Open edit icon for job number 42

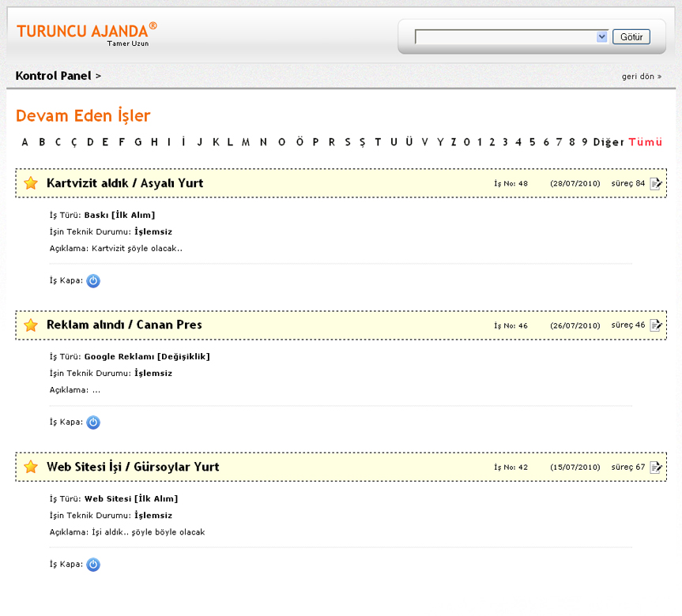tap(656, 468)
